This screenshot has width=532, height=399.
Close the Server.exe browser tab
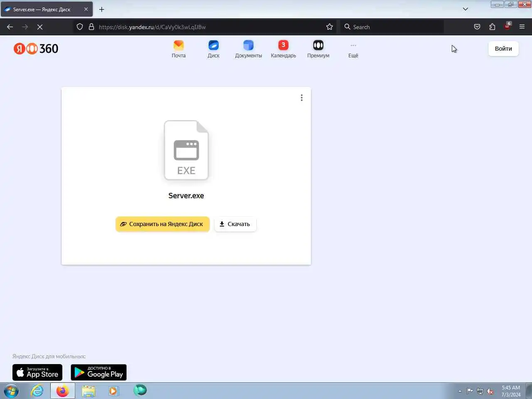[86, 9]
